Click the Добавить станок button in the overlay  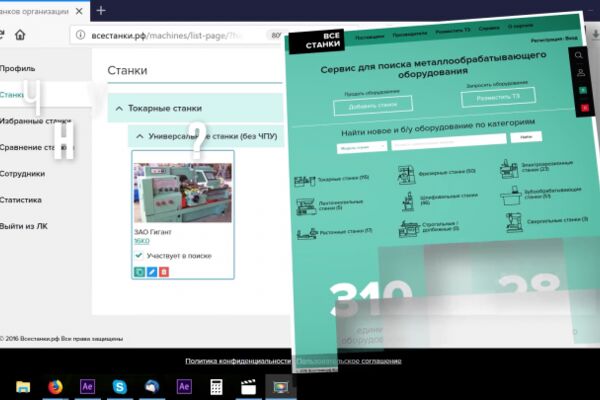coord(373,105)
